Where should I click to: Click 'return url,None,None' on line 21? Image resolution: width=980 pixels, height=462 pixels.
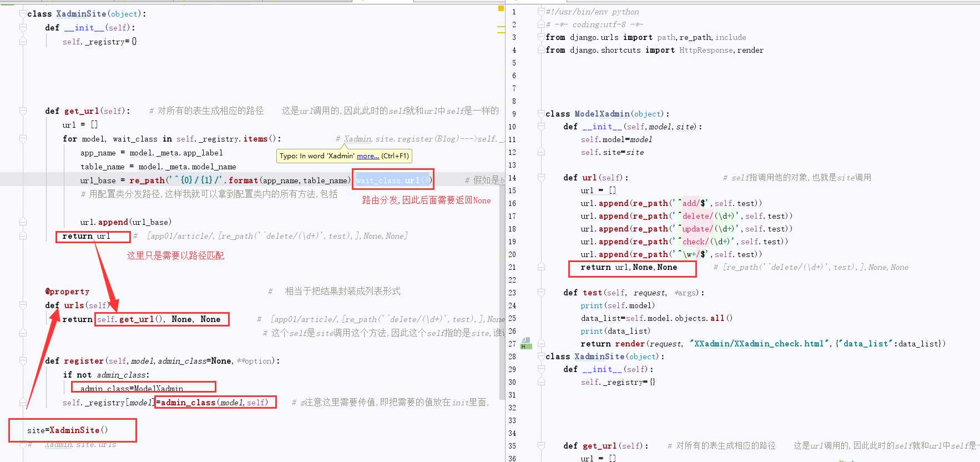pos(629,267)
